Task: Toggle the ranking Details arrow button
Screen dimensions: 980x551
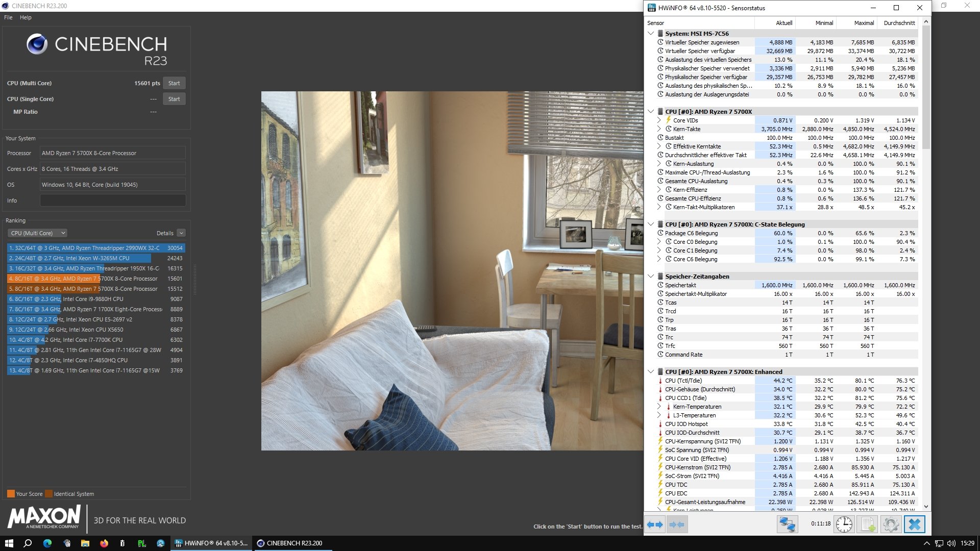Action: pyautogui.click(x=181, y=233)
